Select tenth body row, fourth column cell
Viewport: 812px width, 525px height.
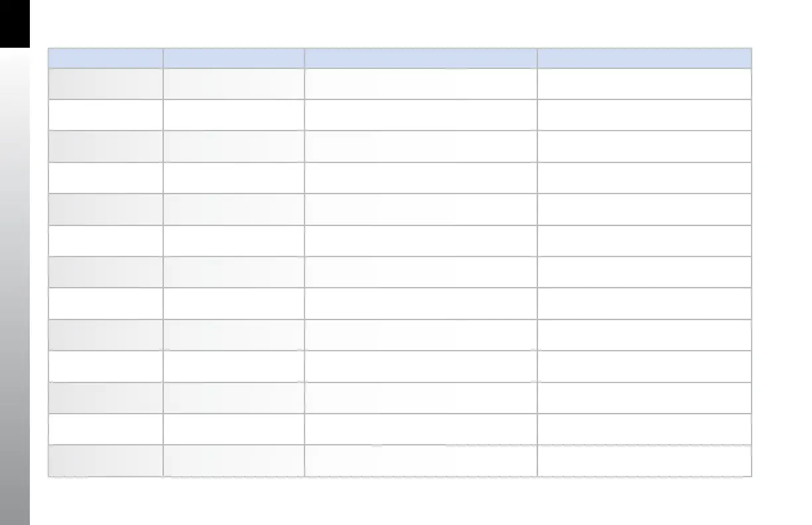click(x=644, y=366)
